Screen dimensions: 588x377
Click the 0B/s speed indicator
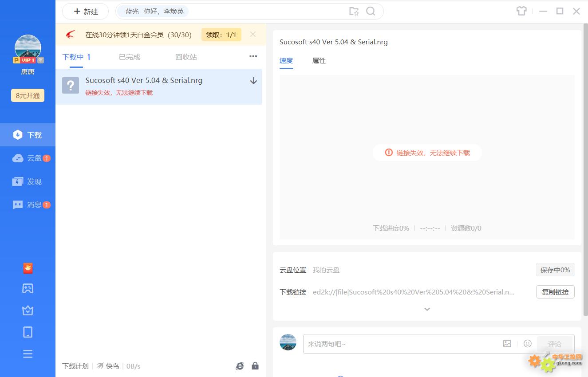pos(133,366)
